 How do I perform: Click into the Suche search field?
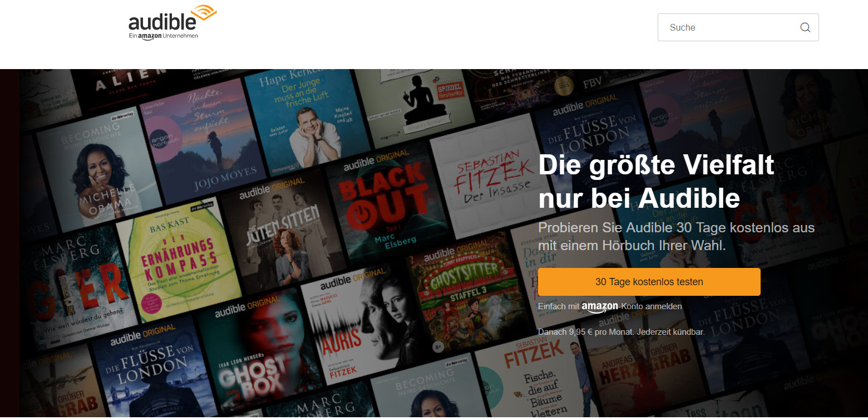pyautogui.click(x=738, y=27)
